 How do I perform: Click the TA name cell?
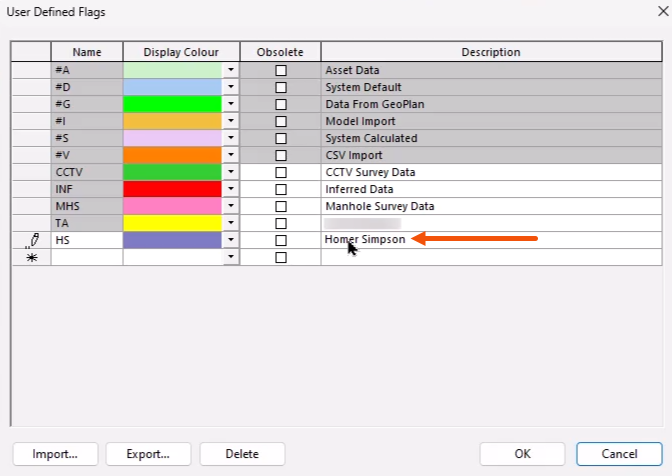coord(87,223)
